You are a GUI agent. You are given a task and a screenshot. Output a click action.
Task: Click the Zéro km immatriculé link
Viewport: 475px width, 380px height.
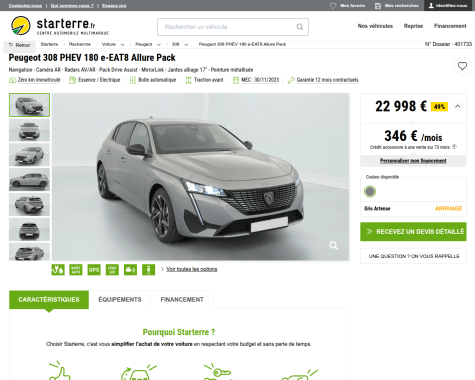39,80
